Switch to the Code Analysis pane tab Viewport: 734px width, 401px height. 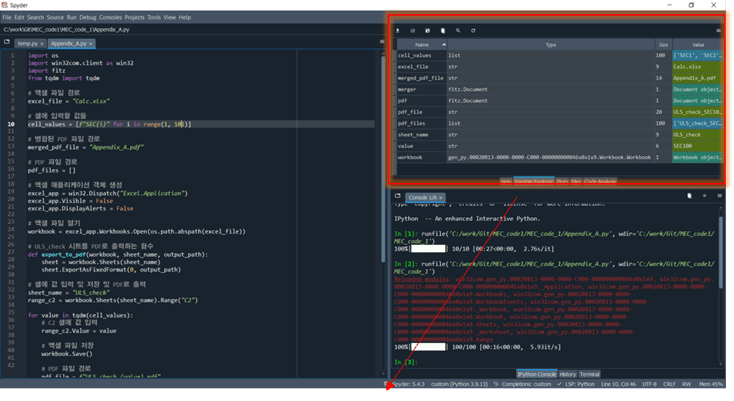pyautogui.click(x=600, y=181)
